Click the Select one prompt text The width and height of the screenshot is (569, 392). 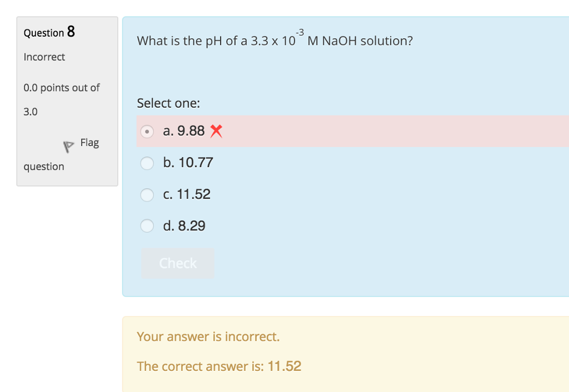tap(168, 103)
